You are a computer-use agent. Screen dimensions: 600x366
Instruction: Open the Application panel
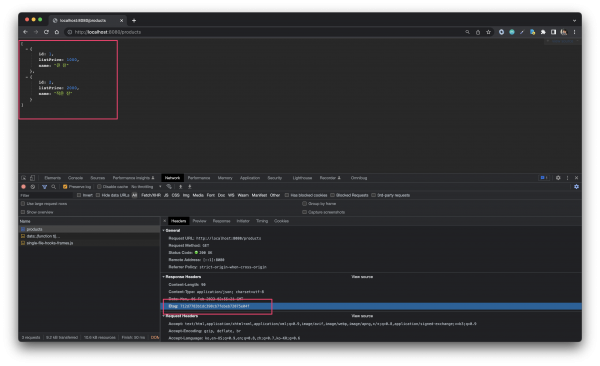click(x=250, y=178)
